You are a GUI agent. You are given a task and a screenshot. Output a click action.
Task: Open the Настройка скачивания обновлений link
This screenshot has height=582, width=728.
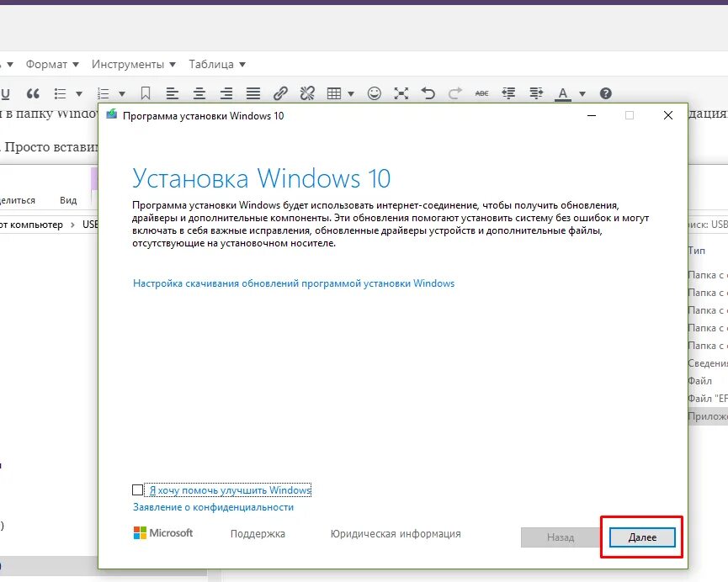[x=294, y=283]
